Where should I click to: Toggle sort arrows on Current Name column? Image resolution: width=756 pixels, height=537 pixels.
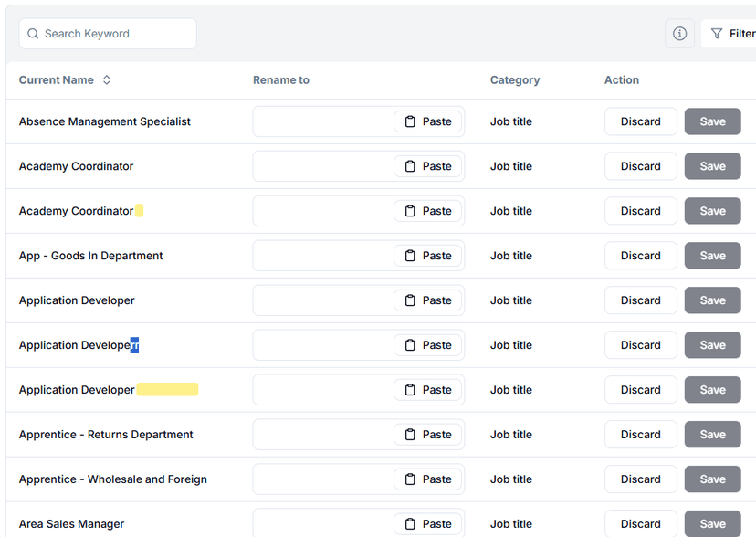point(106,79)
